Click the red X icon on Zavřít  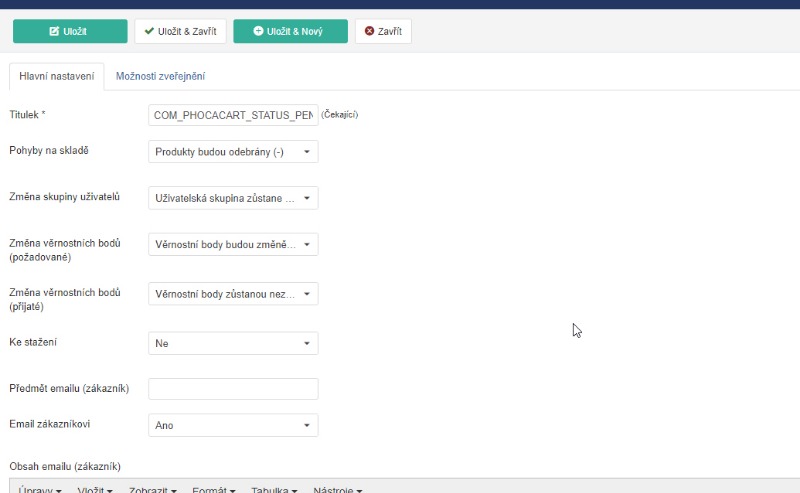(369, 31)
